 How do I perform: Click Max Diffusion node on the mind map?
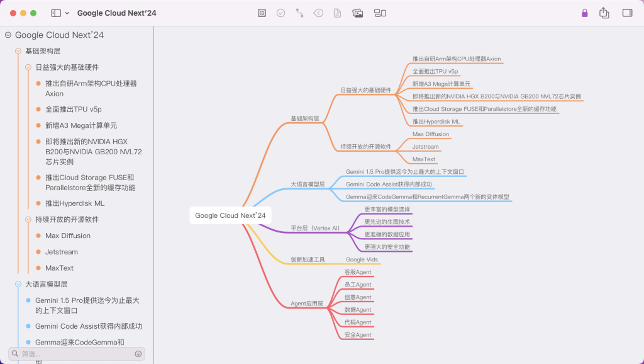coord(431,134)
